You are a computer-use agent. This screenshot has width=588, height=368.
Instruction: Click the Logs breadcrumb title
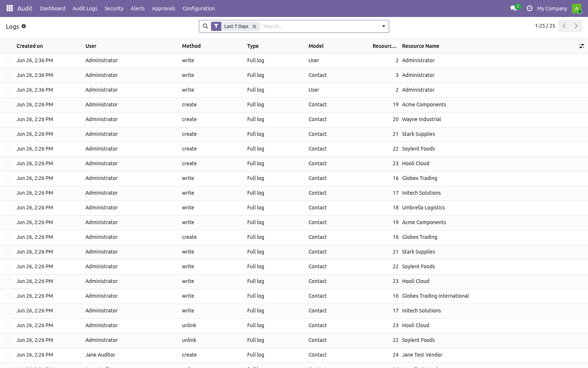point(12,26)
